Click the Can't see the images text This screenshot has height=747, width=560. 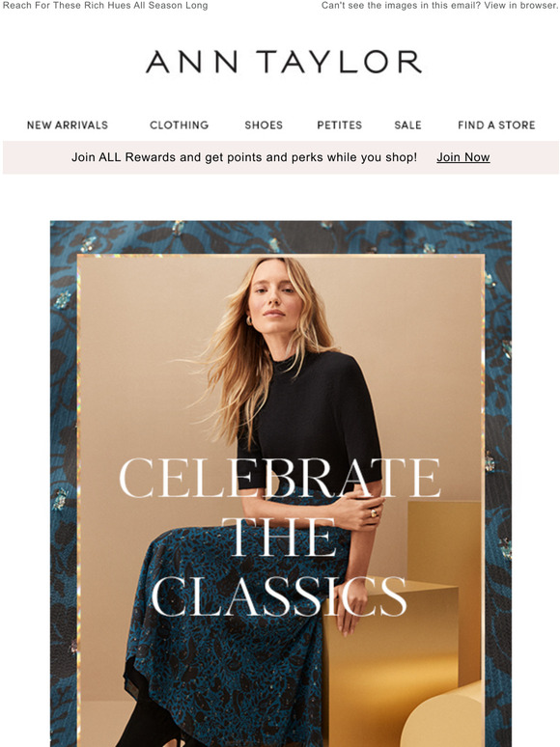(x=402, y=6)
